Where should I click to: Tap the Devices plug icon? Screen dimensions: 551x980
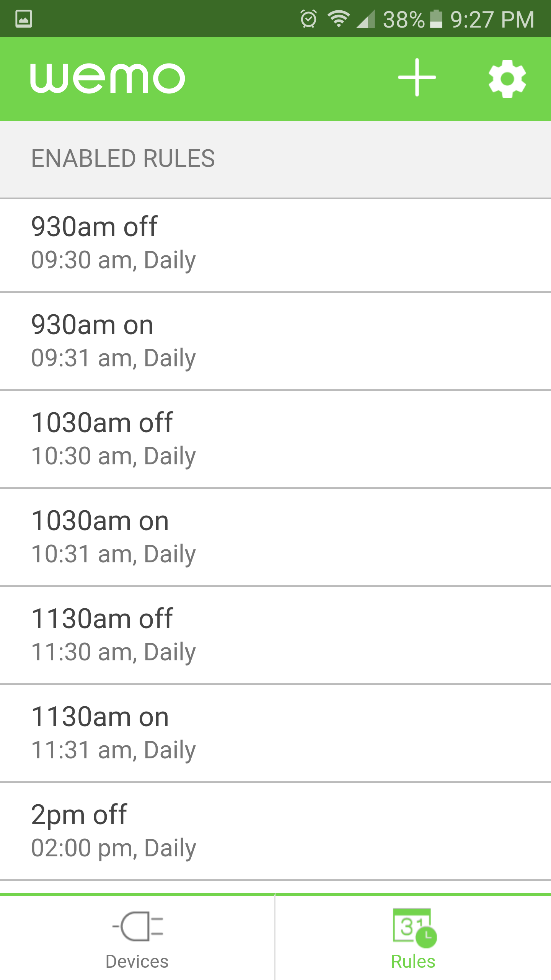click(x=138, y=927)
